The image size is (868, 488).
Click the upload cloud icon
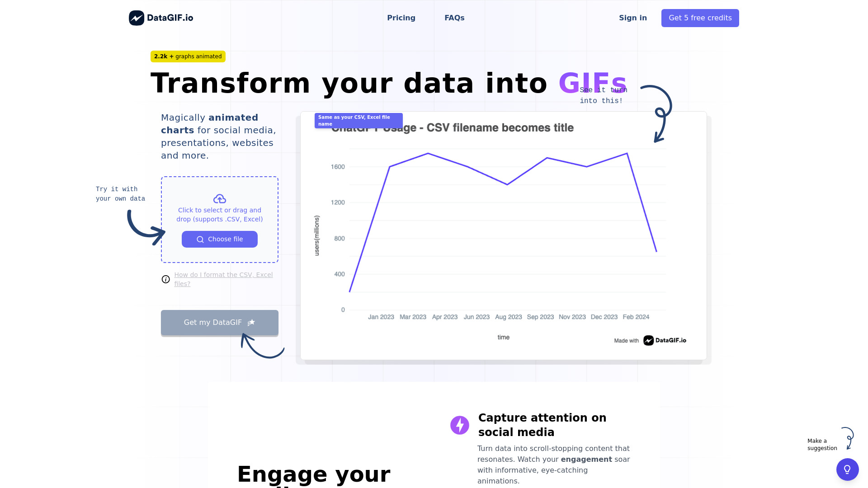pyautogui.click(x=219, y=198)
